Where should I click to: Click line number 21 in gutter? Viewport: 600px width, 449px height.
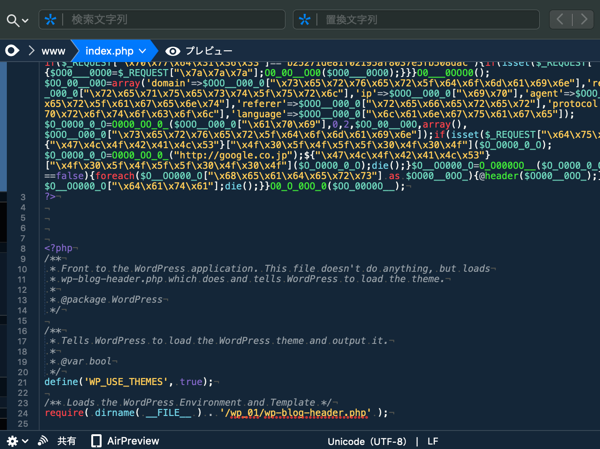22,382
